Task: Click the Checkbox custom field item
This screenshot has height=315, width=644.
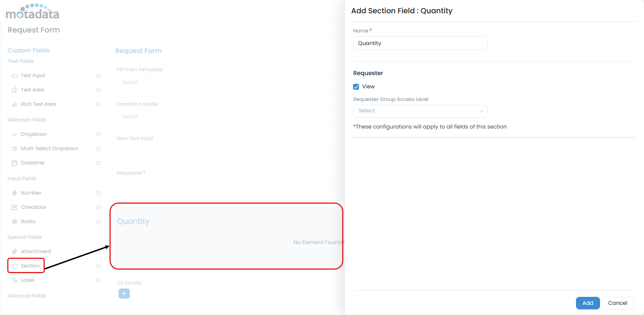Action: (33, 207)
